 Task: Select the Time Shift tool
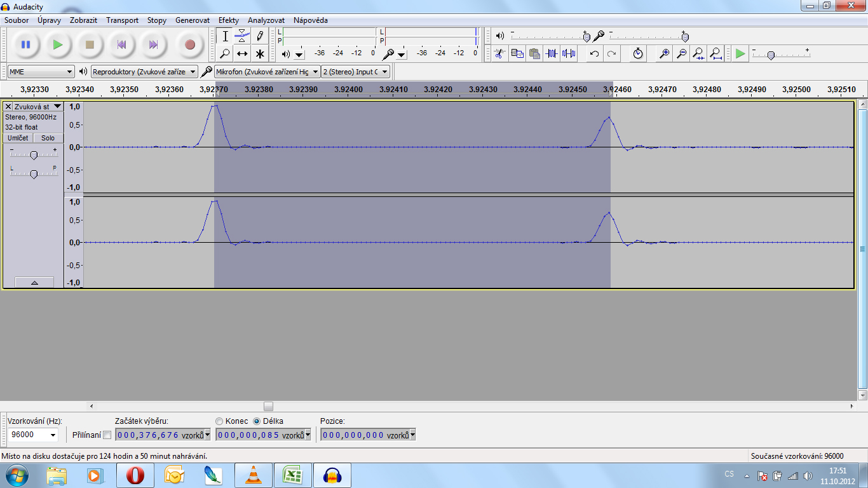tap(242, 53)
